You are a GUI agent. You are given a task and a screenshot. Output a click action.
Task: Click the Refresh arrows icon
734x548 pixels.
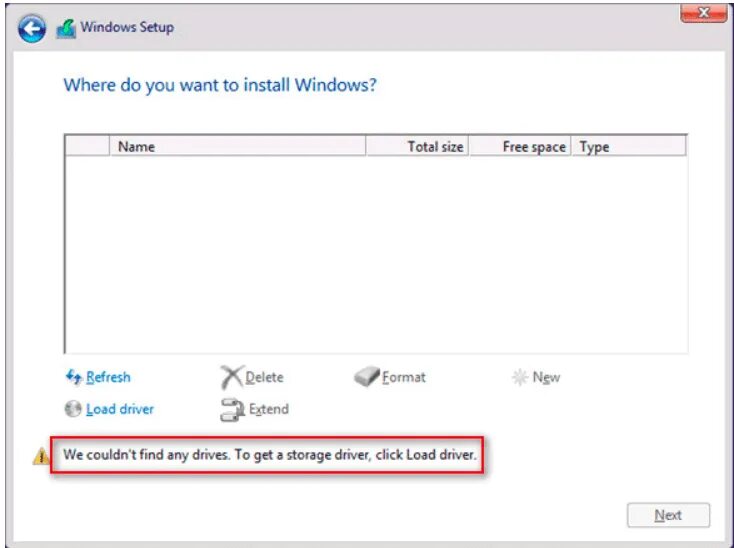click(74, 377)
